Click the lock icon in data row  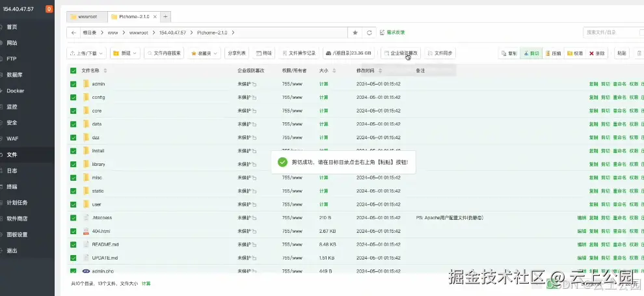click(254, 124)
